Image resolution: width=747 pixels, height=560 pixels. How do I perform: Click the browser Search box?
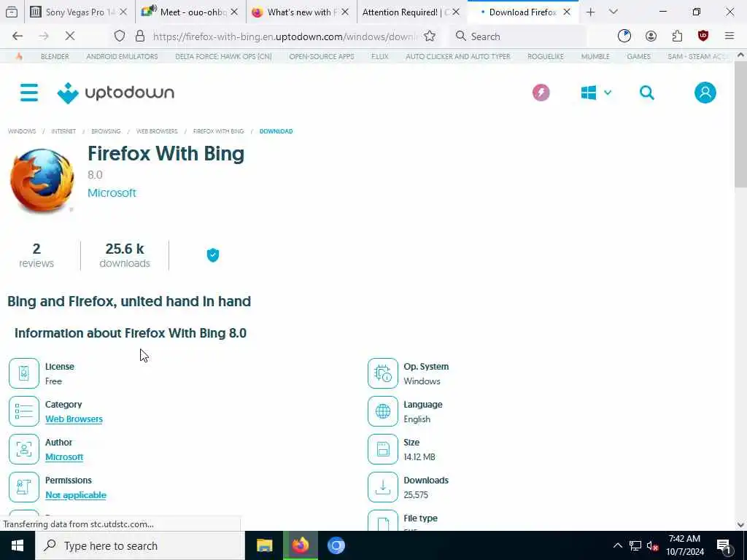pyautogui.click(x=519, y=36)
